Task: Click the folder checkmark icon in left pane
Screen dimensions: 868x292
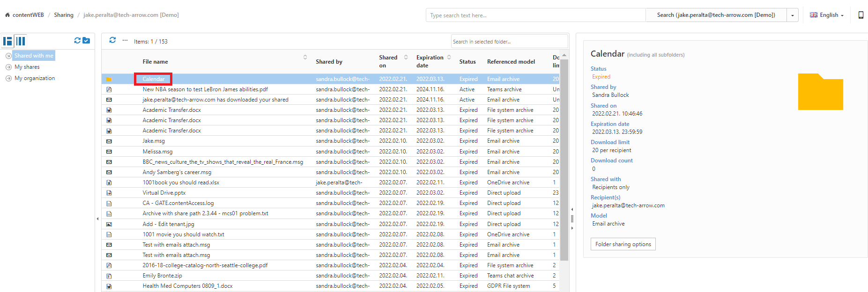Action: (x=86, y=41)
